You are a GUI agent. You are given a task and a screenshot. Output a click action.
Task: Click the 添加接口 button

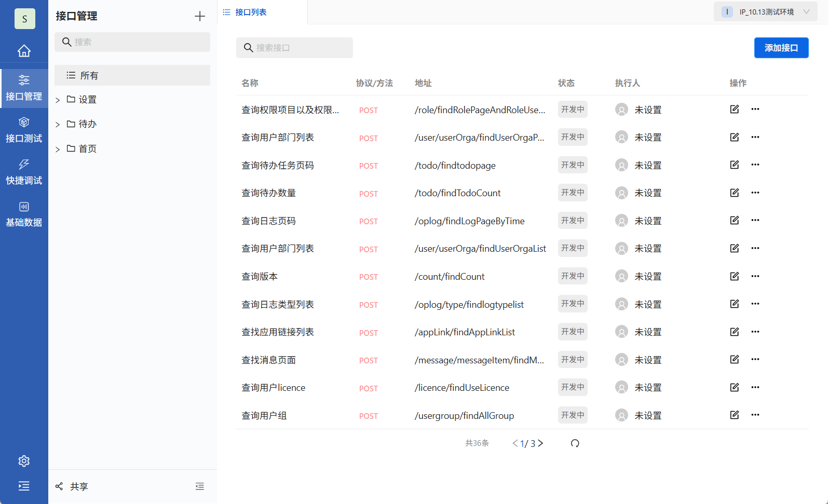[x=781, y=48]
